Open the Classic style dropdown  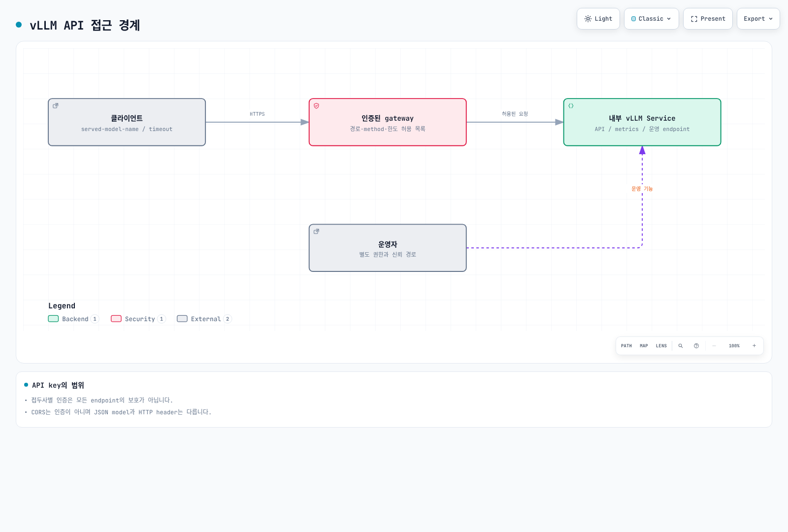(651, 19)
